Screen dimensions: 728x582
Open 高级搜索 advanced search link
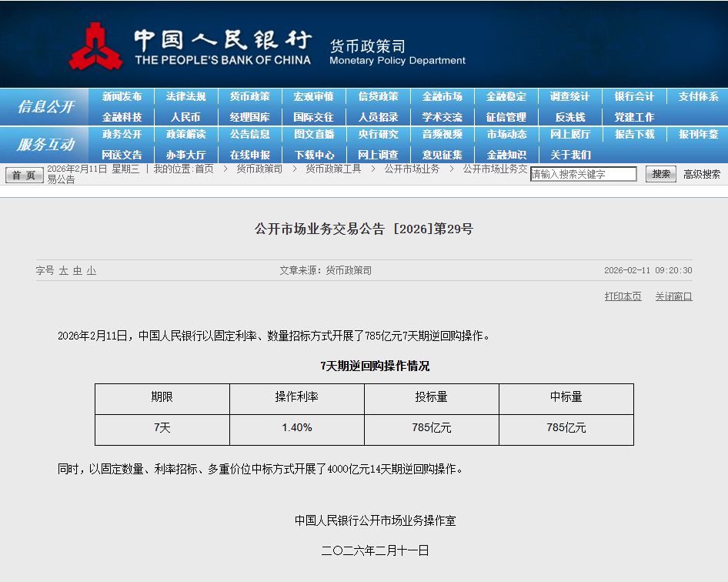point(702,174)
